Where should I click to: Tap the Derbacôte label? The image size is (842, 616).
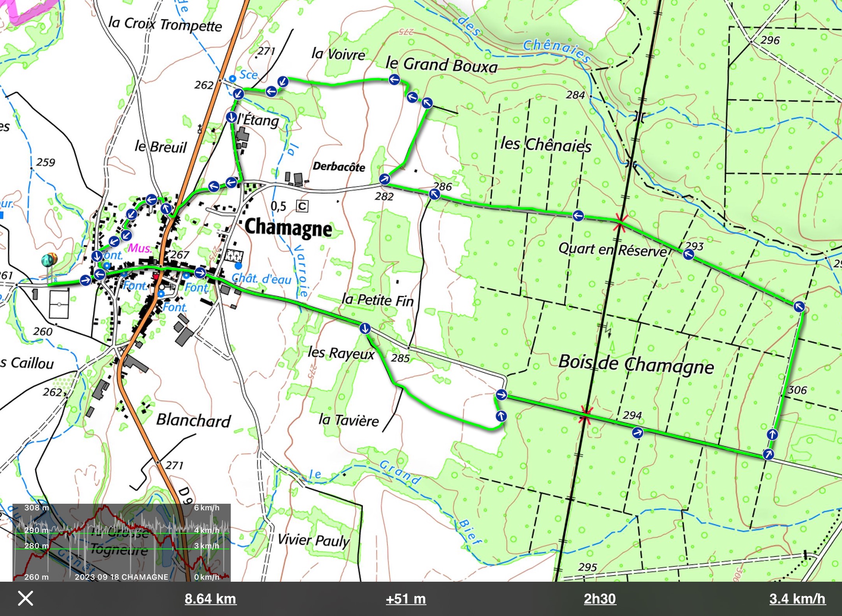(x=339, y=166)
